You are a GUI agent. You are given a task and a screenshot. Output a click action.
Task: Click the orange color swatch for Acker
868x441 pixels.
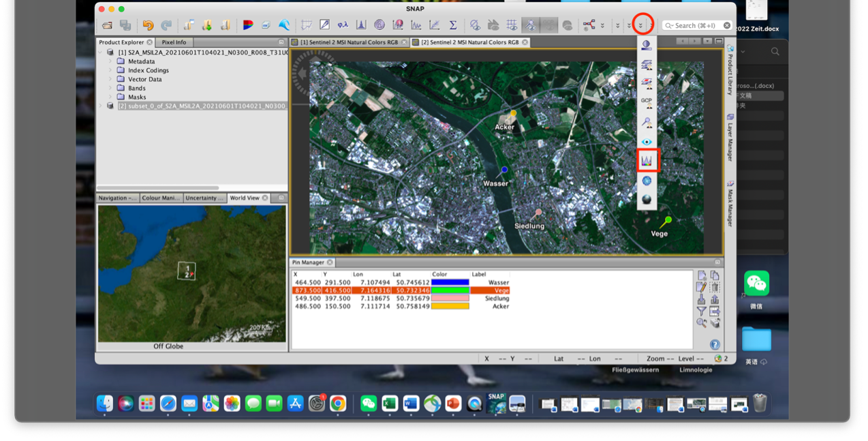tap(450, 307)
